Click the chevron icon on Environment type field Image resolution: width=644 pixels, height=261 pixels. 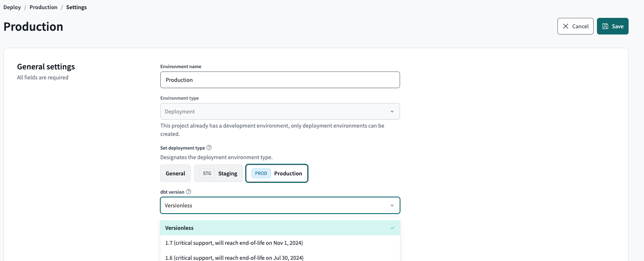[x=392, y=111]
